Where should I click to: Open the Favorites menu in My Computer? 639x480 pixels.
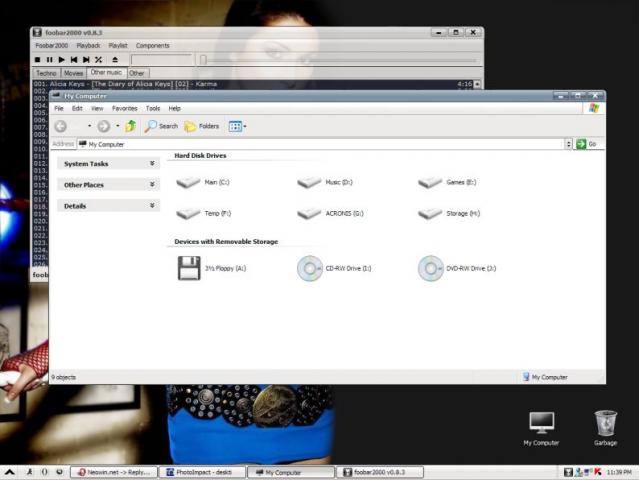(125, 108)
